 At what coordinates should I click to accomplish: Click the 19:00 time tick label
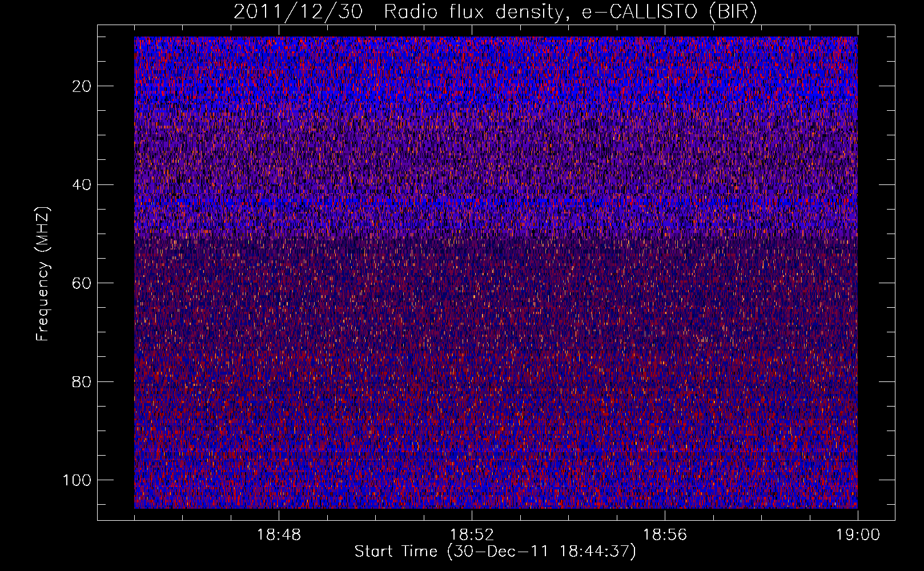coord(858,535)
